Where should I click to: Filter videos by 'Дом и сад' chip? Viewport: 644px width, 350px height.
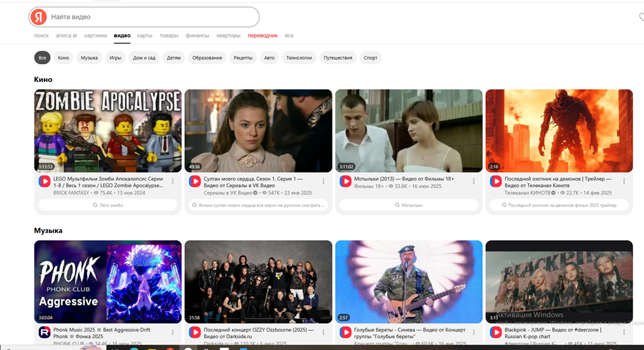[144, 58]
